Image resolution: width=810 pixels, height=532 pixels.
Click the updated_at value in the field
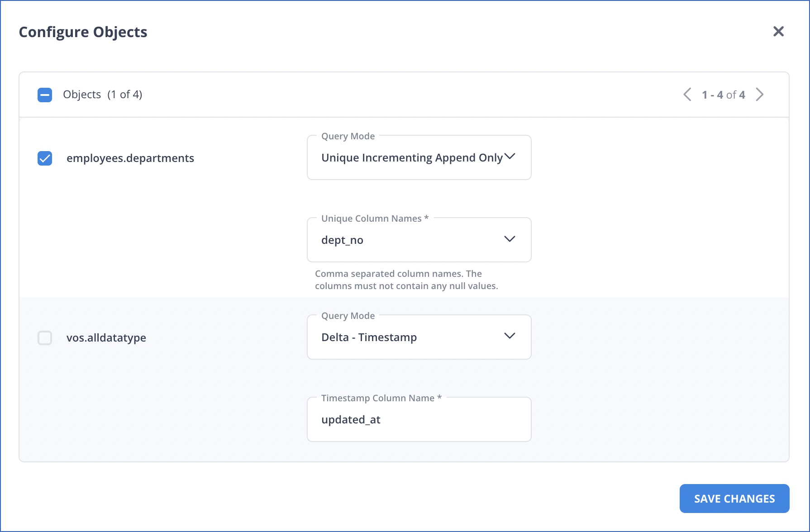(351, 419)
